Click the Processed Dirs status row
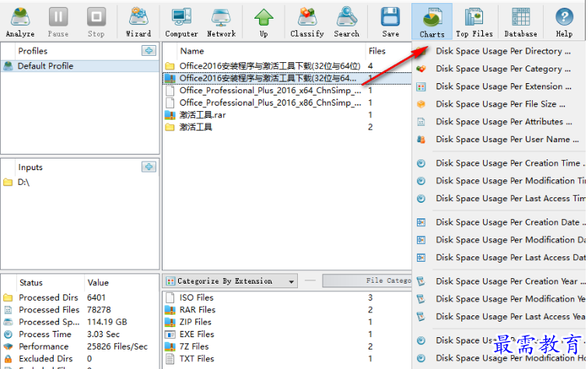This screenshot has width=588, height=369. [x=80, y=298]
